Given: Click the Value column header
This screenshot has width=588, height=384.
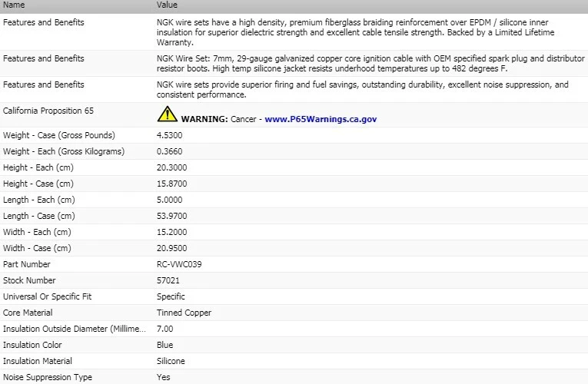Looking at the screenshot, I should click(167, 5).
